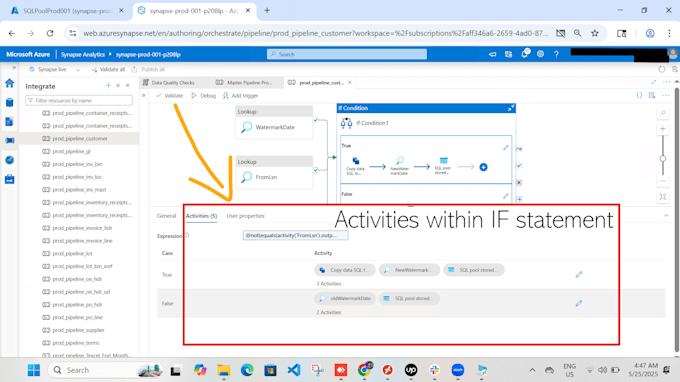
Task: Open the Windows Start menu
Action: point(34,370)
